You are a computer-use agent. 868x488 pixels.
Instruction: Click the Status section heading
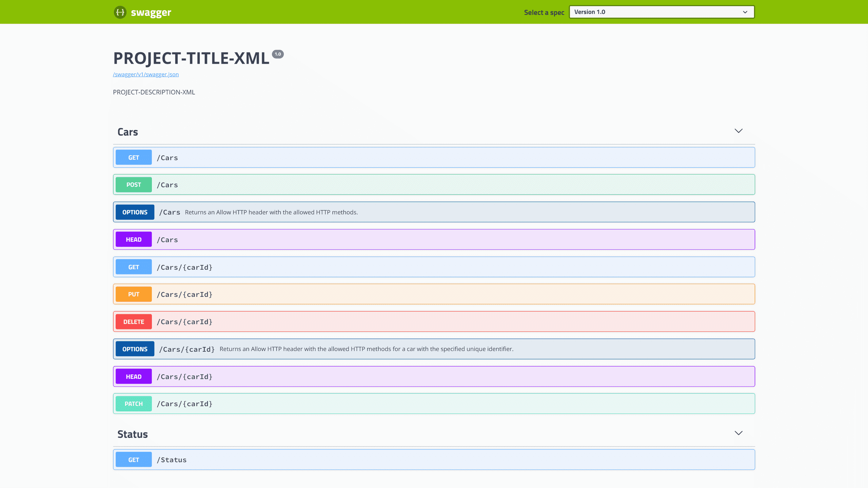(x=133, y=434)
